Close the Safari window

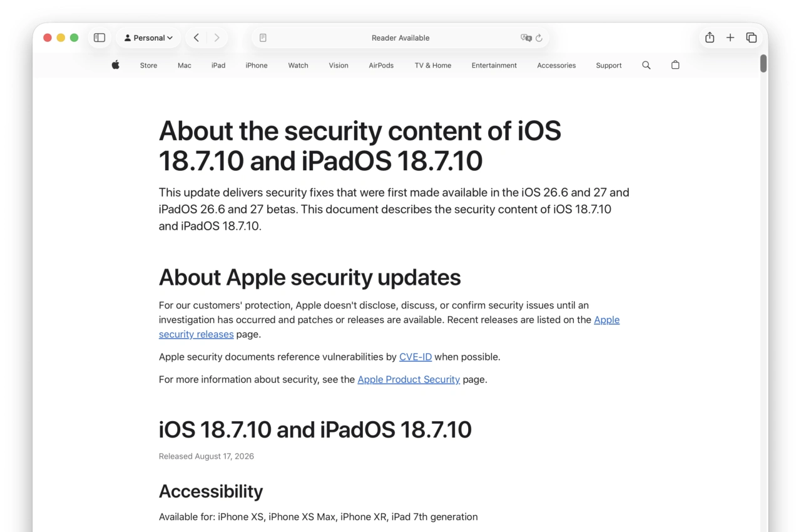[48, 38]
